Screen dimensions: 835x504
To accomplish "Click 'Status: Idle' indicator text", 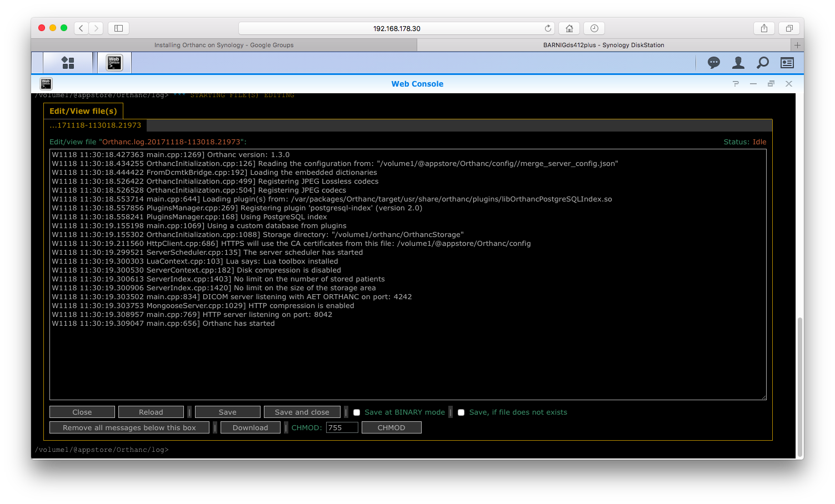I will (x=745, y=142).
